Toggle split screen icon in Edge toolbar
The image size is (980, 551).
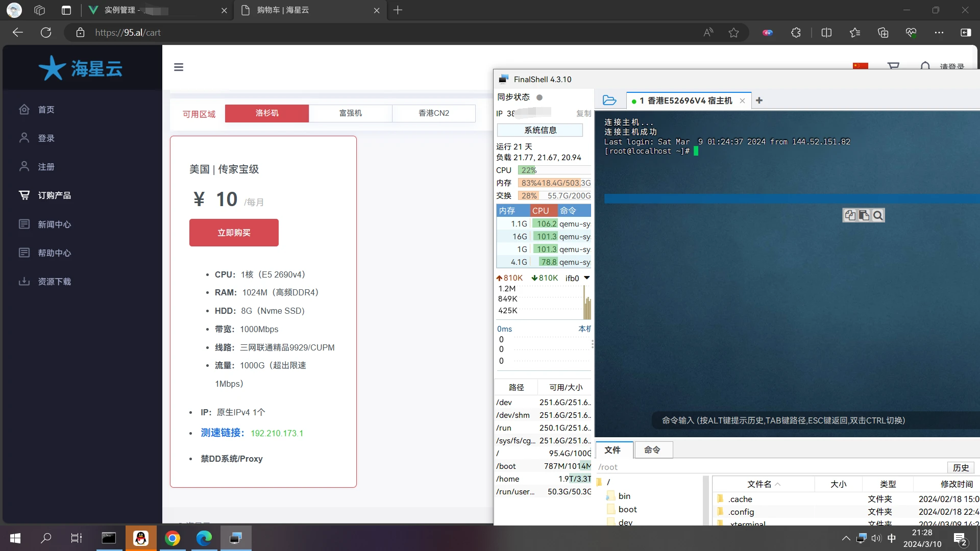pos(826,33)
